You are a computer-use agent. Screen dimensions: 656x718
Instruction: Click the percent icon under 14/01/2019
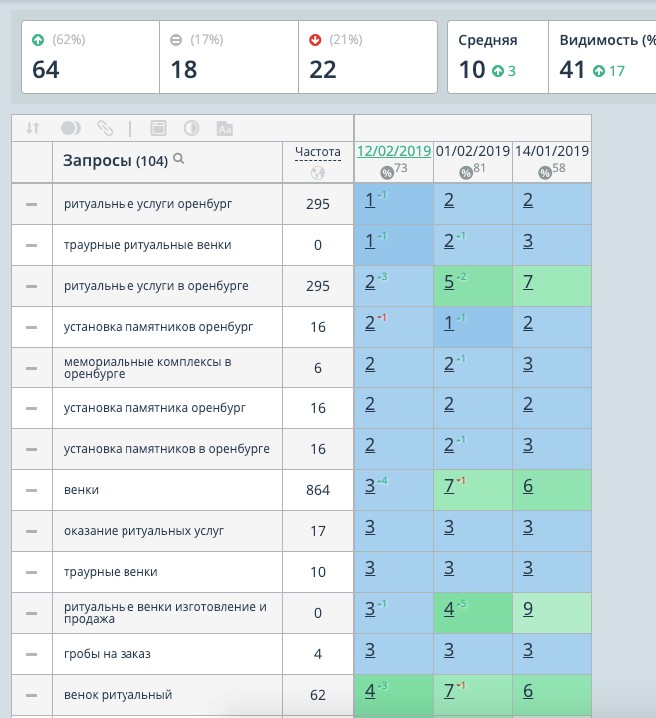[x=545, y=173]
